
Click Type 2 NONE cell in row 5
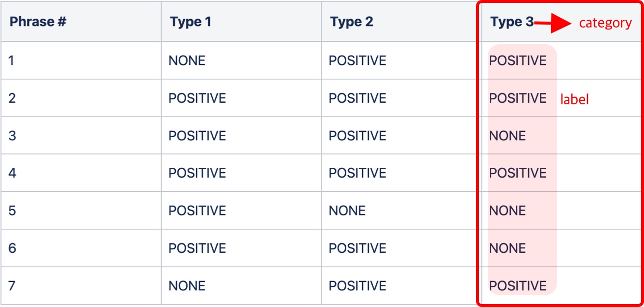pyautogui.click(x=347, y=211)
